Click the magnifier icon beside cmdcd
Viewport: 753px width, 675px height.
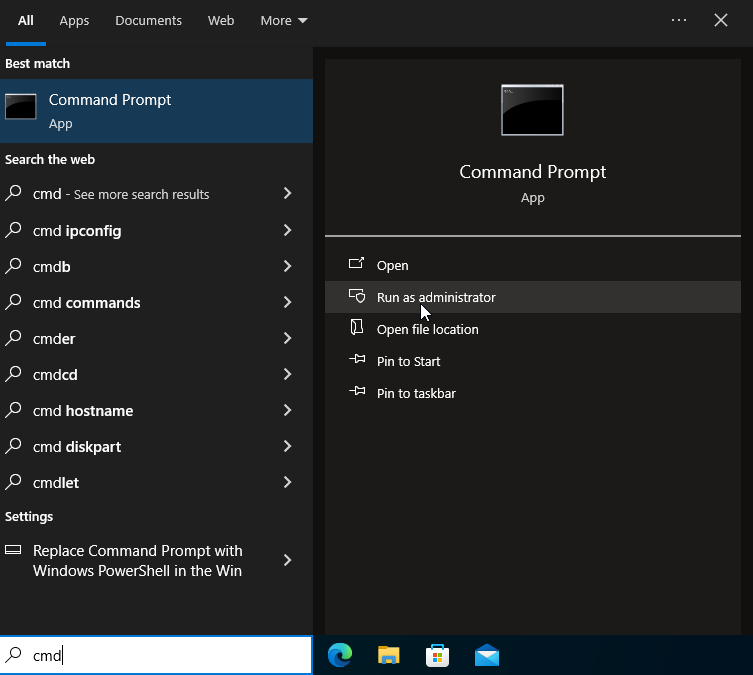tap(13, 374)
